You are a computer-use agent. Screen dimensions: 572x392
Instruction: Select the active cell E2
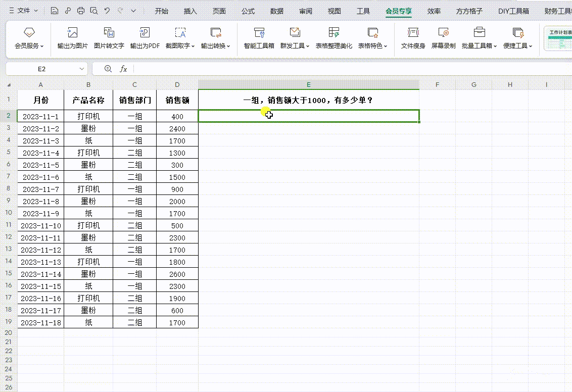309,116
